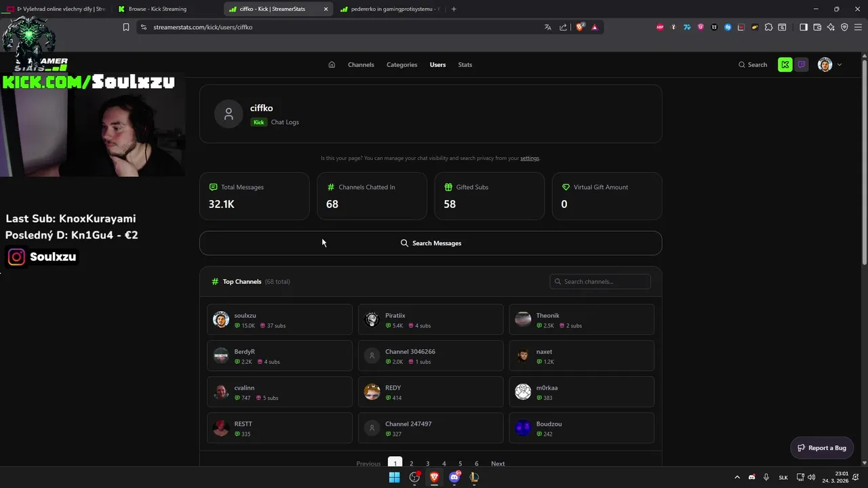The height and width of the screenshot is (488, 868).
Task: Open the Categories nav item
Action: pyautogui.click(x=401, y=64)
